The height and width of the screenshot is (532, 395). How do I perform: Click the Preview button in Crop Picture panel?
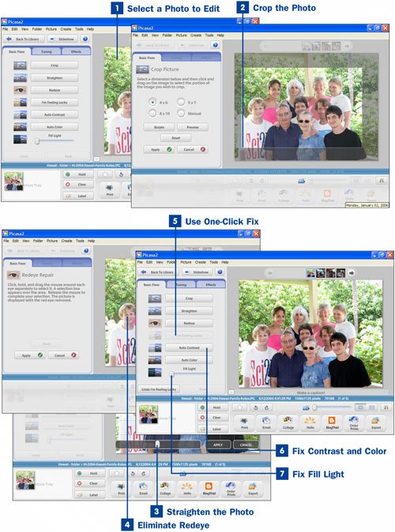[x=193, y=127]
